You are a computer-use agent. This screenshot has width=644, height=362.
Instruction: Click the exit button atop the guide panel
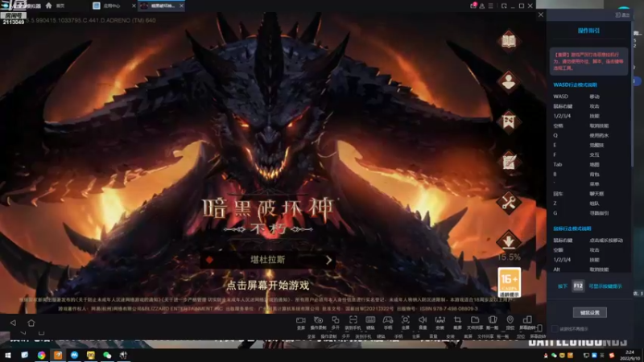pos(622,14)
